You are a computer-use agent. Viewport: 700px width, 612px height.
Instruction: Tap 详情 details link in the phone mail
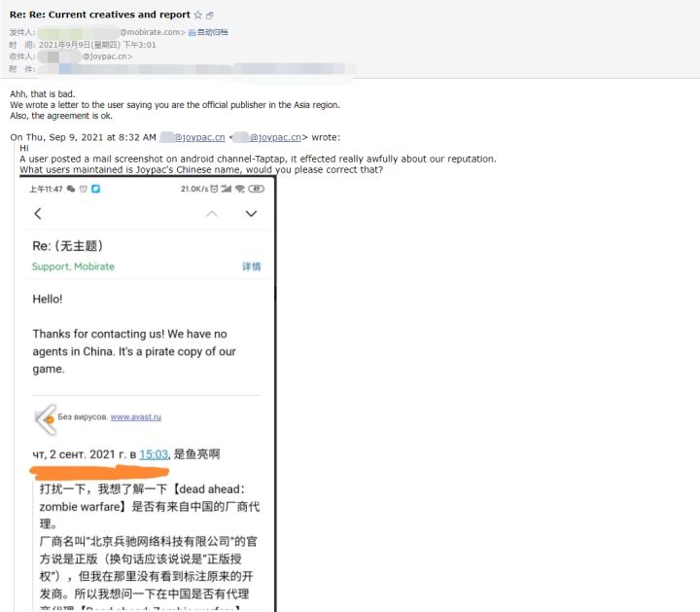click(252, 267)
